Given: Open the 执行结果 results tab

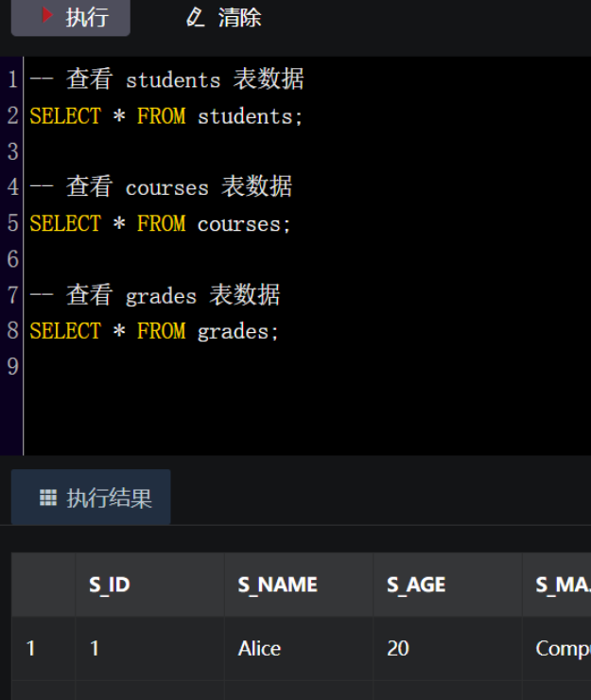Looking at the screenshot, I should click(x=91, y=498).
